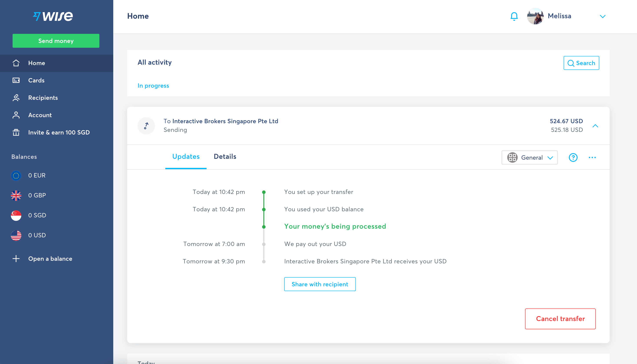Viewport: 637px width, 364px height.
Task: Click 'We pay out your USD' text
Action: (x=315, y=244)
